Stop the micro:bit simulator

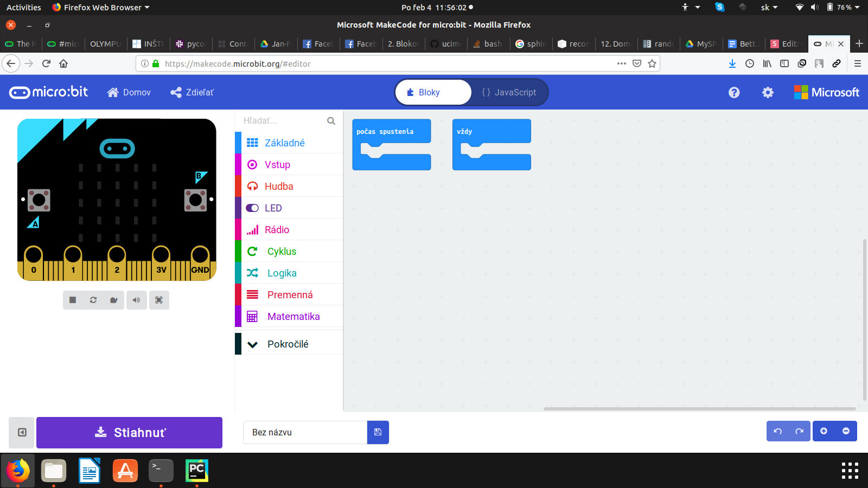click(73, 300)
